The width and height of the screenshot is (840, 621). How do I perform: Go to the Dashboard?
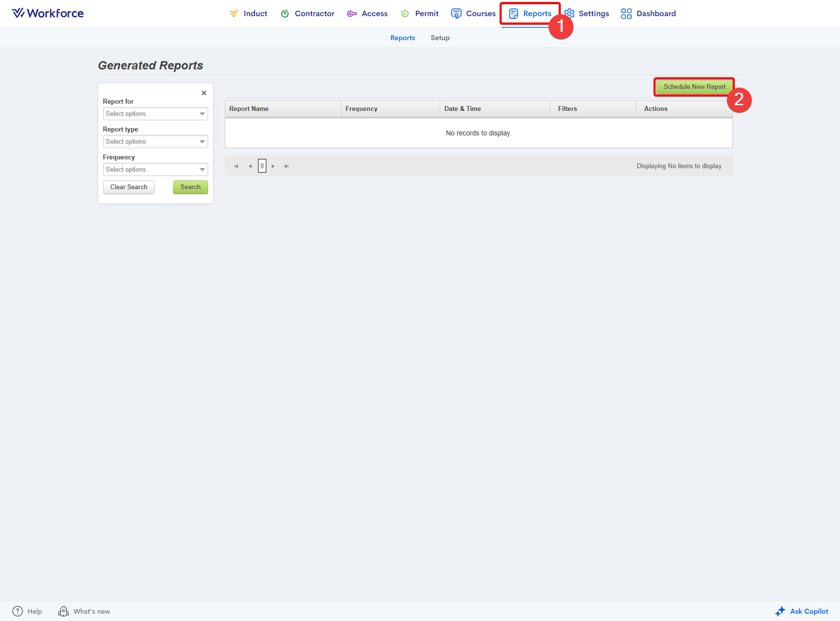pos(648,14)
